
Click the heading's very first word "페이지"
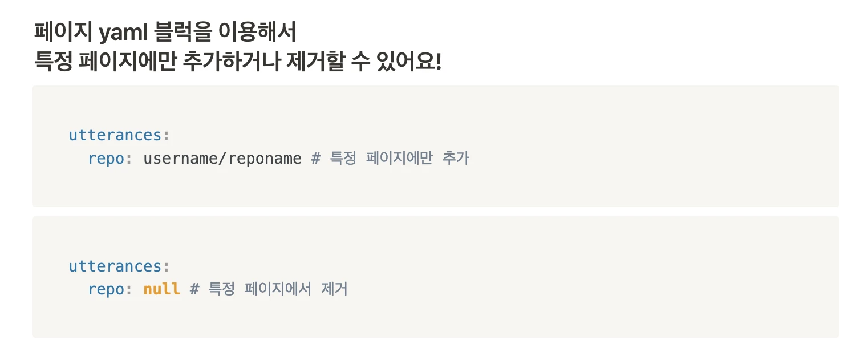click(63, 33)
